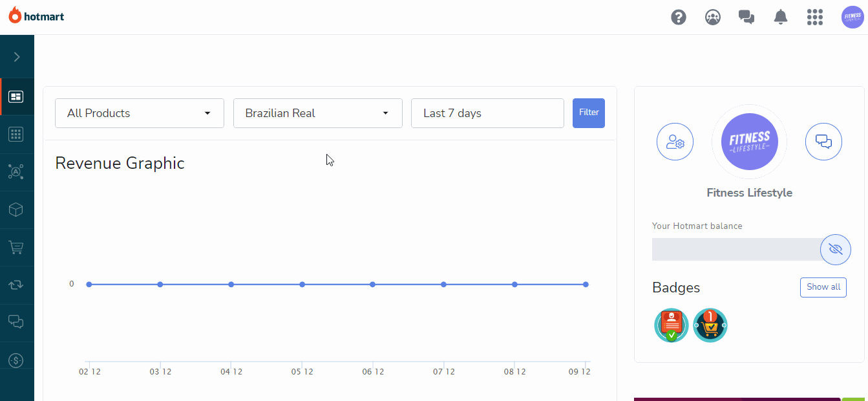The image size is (868, 401).
Task: Open the help question mark icon
Action: tap(679, 17)
